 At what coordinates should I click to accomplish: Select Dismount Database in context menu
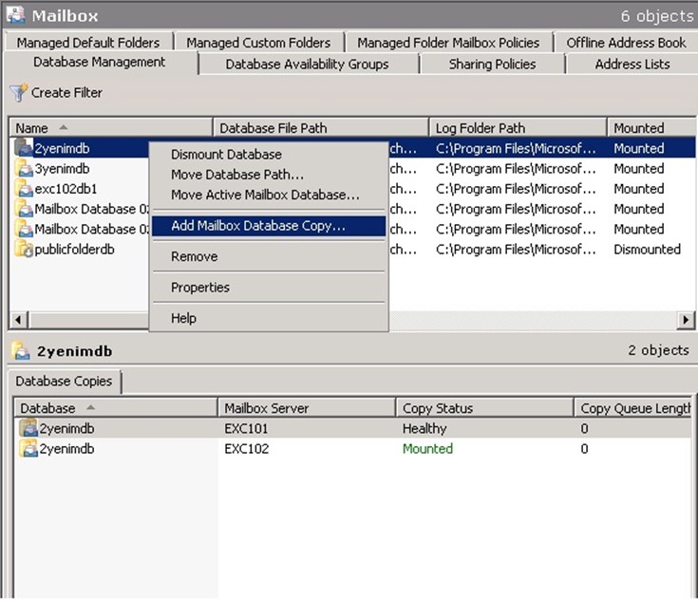pyautogui.click(x=226, y=155)
